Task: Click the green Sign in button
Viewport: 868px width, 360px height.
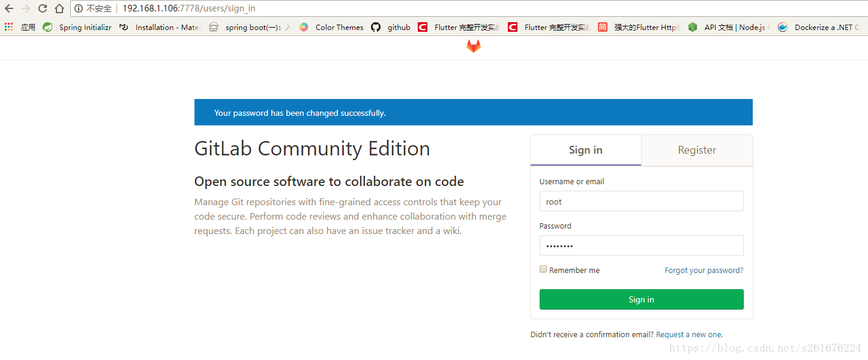Action: 642,299
